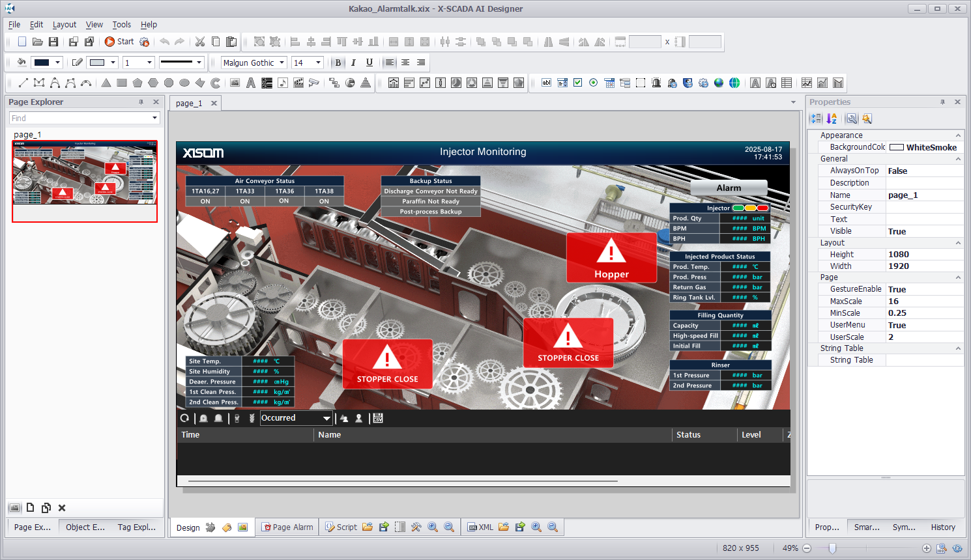Create a new blank page file
The height and width of the screenshot is (560, 971).
(22, 42)
